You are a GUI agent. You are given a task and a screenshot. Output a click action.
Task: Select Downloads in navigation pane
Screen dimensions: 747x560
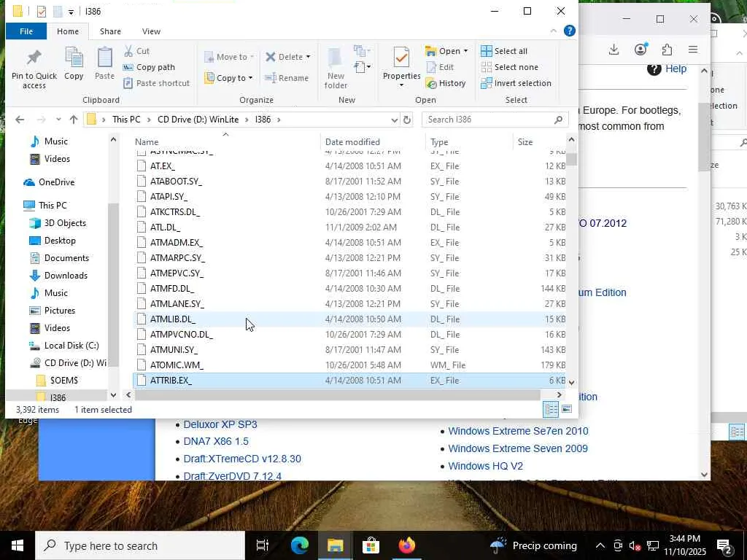pyautogui.click(x=66, y=275)
